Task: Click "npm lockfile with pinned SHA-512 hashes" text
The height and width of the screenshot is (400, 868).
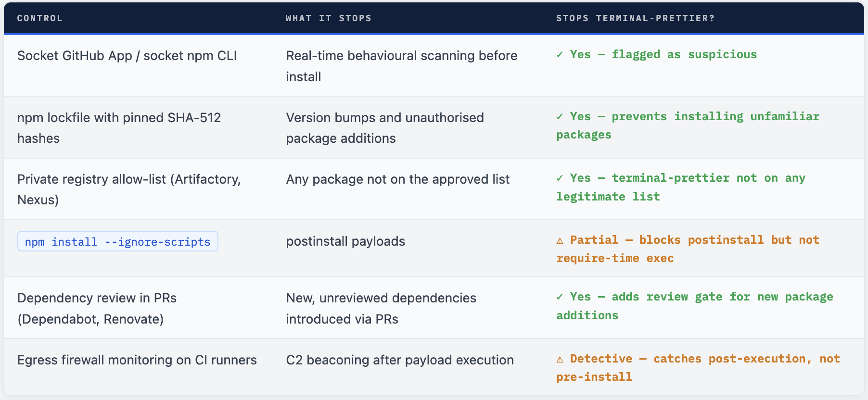Action: [x=119, y=128]
